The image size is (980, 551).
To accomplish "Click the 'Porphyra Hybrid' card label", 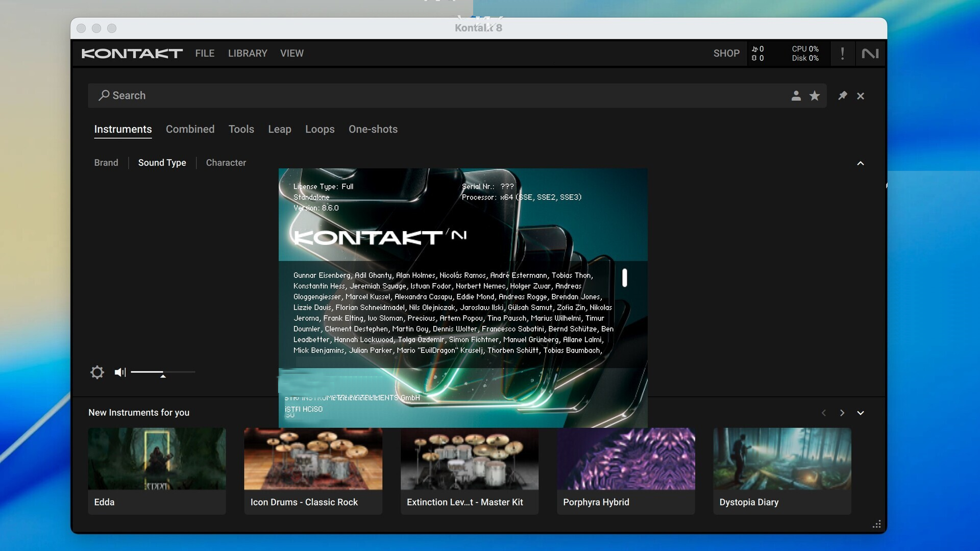I will 596,503.
